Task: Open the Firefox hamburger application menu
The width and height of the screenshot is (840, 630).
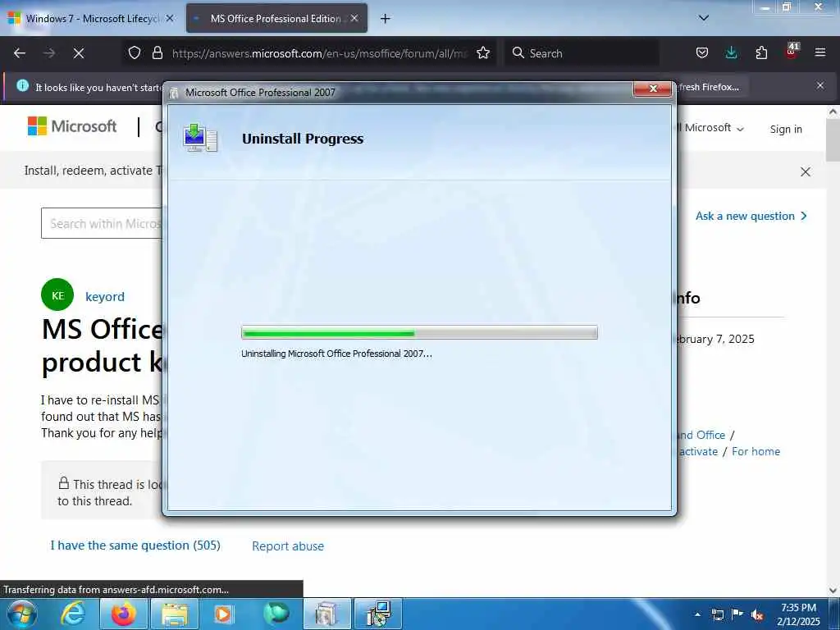Action: [820, 52]
